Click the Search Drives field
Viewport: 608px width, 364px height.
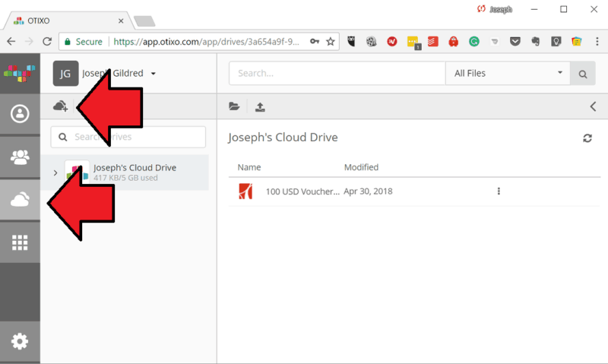coord(128,137)
